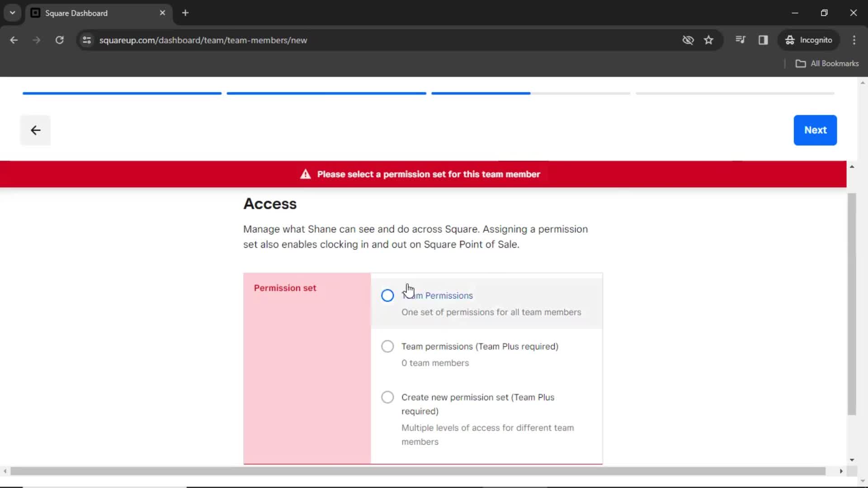Click the warning alert triangle icon
Viewport: 868px width, 488px height.
(305, 174)
